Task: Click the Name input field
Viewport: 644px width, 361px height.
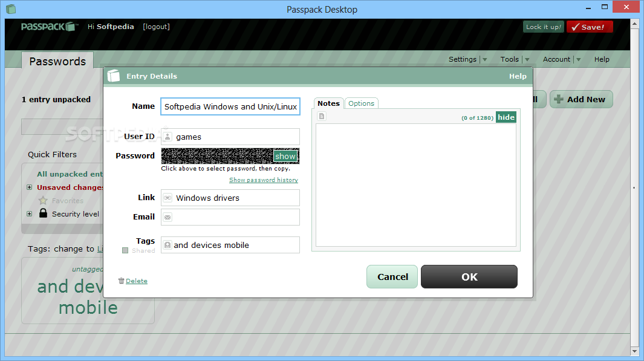Action: (230, 106)
